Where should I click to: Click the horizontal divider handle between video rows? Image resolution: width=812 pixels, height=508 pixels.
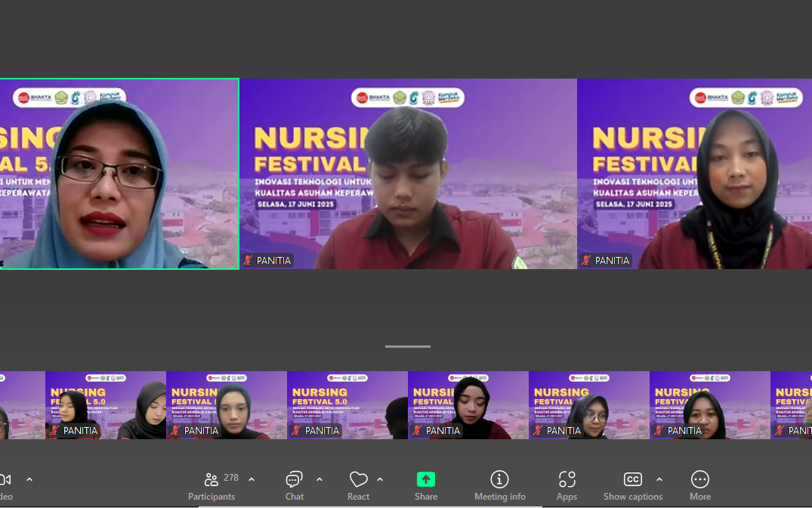pos(407,346)
